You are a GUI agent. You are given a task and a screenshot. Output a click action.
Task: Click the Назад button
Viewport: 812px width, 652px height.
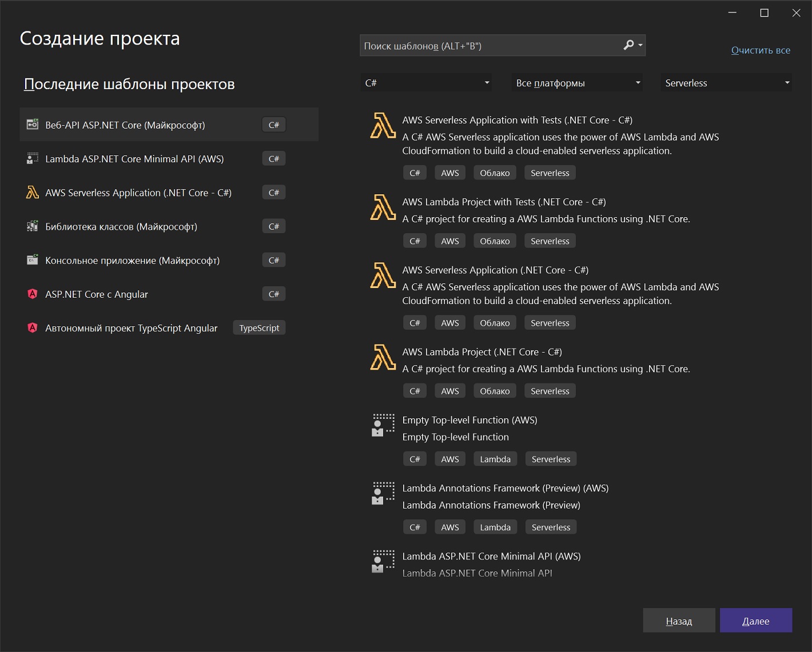click(679, 621)
